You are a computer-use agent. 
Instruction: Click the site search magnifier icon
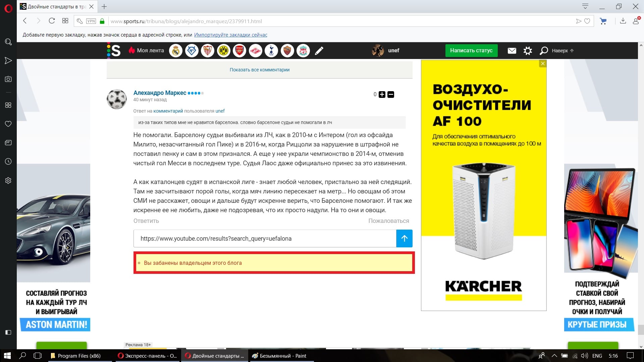[544, 51]
